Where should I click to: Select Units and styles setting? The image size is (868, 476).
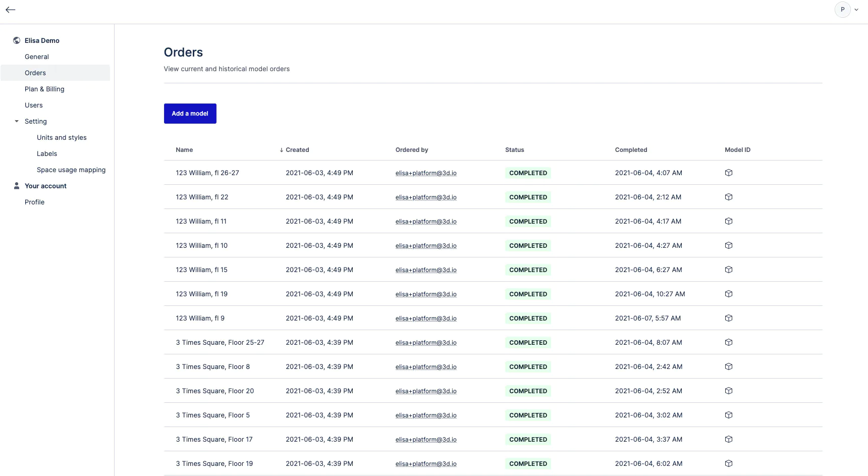62,137
